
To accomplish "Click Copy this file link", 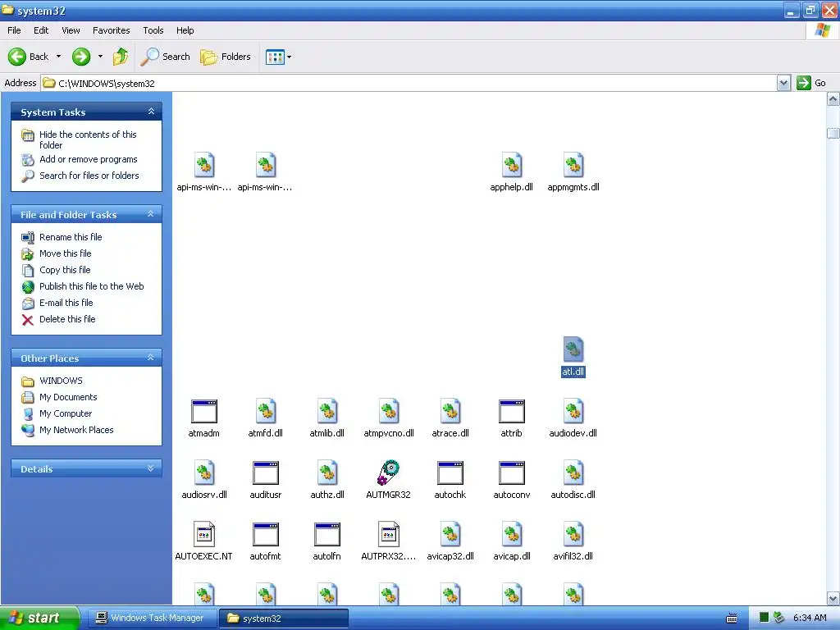I will [65, 270].
